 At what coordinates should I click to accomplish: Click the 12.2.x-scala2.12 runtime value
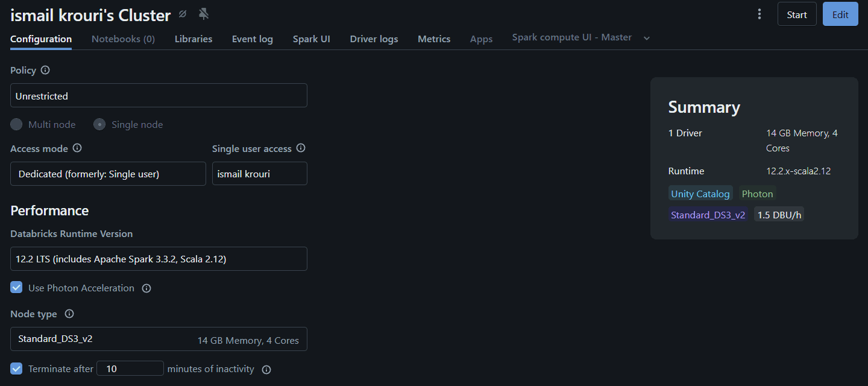799,171
